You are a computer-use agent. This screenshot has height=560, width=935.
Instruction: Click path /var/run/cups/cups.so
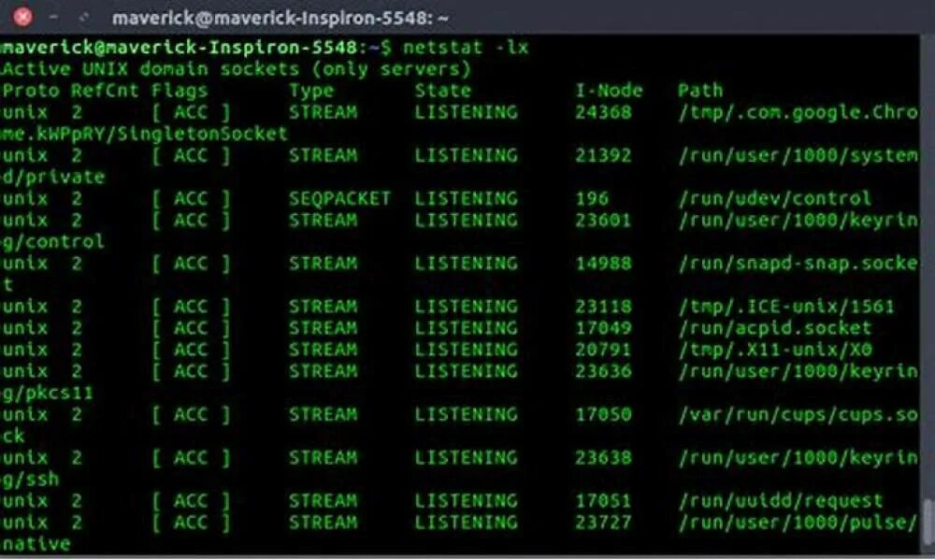[798, 414]
